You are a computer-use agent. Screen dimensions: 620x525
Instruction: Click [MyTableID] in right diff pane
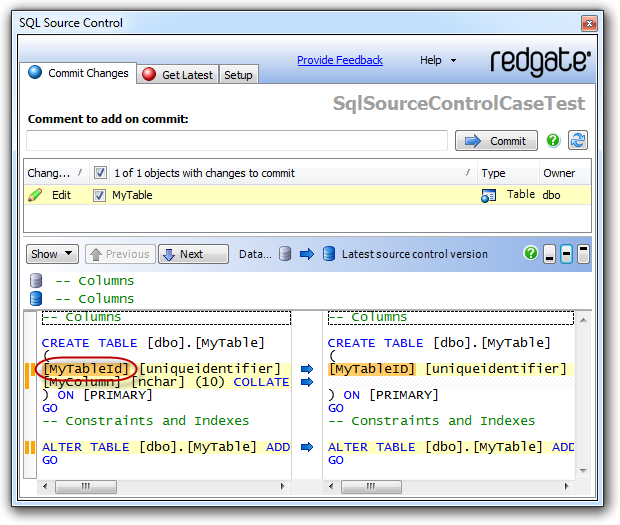tap(372, 369)
